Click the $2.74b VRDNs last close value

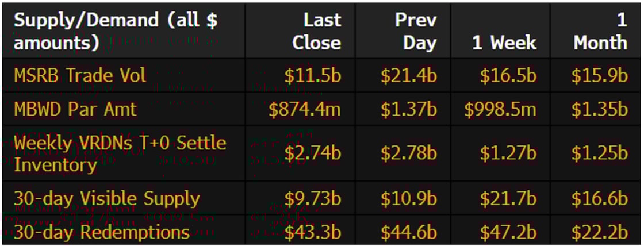[x=312, y=153]
